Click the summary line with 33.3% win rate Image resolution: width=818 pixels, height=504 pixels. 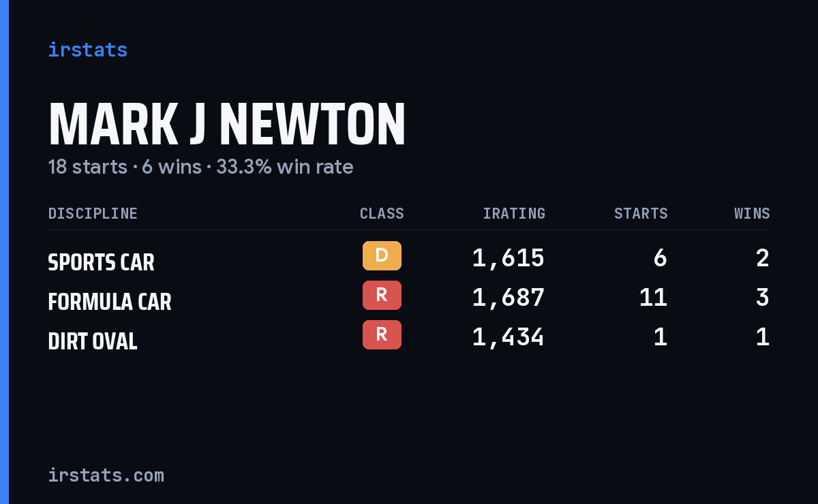tap(200, 167)
